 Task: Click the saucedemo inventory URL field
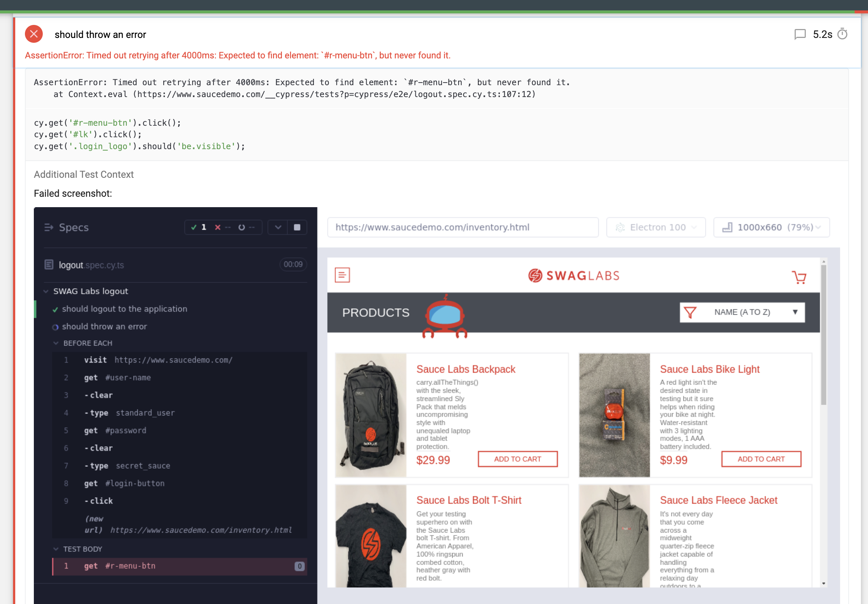[462, 227]
